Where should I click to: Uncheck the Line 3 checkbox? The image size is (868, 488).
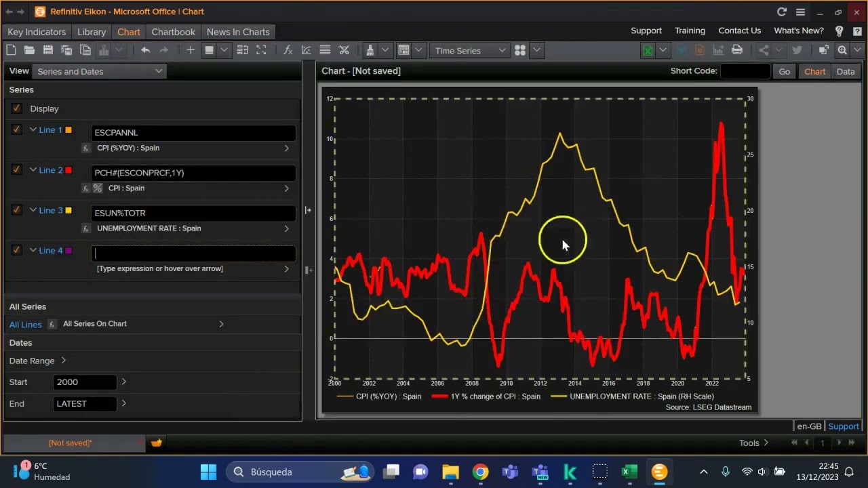[16, 210]
